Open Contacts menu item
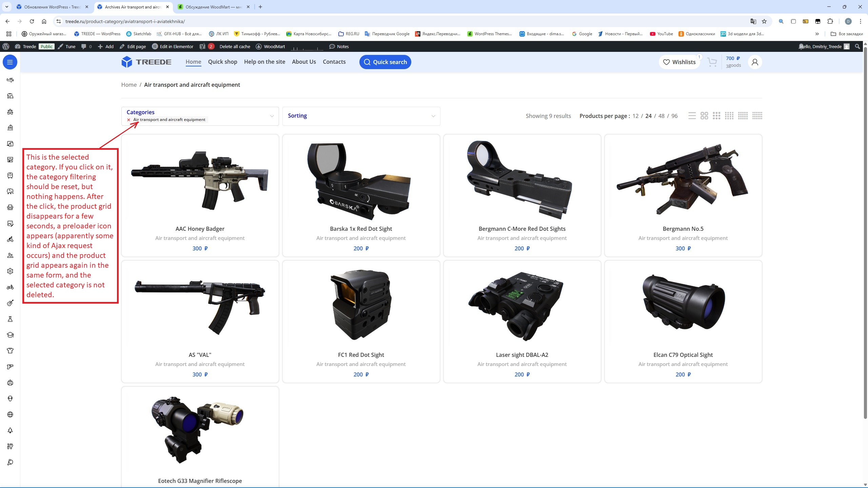The image size is (868, 488). click(x=334, y=62)
